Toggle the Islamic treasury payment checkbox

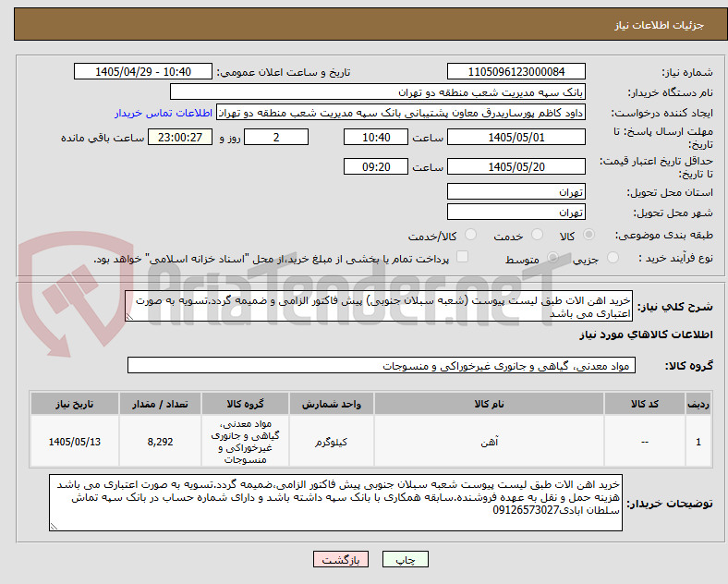(x=463, y=257)
